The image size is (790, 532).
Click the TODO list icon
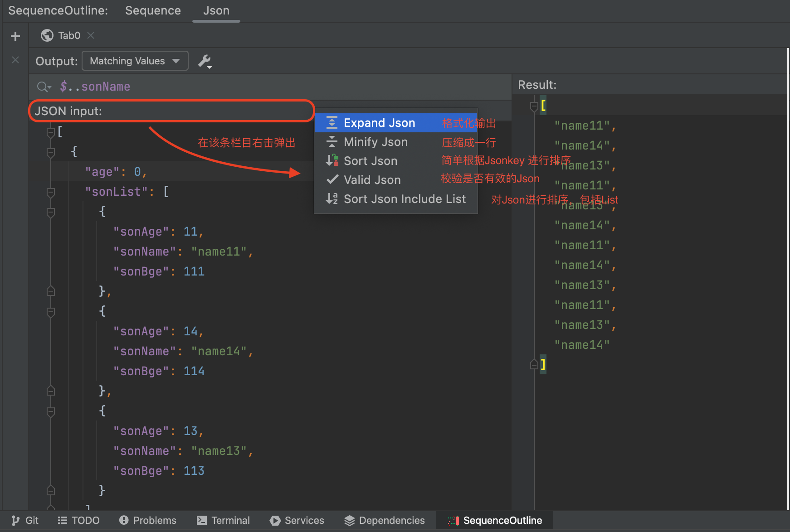tap(63, 520)
